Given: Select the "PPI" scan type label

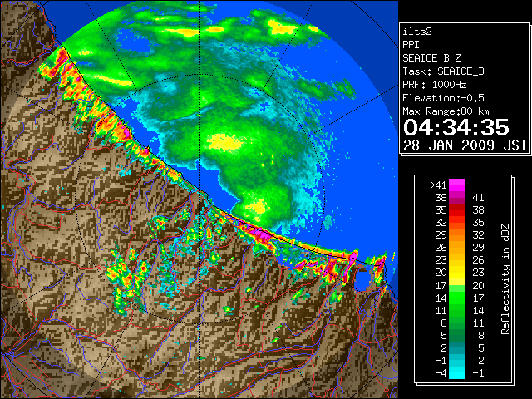Looking at the screenshot, I should [411, 45].
